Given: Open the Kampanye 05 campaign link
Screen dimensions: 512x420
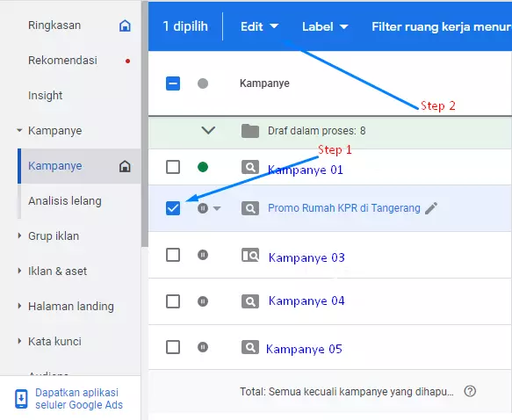Looking at the screenshot, I should pyautogui.click(x=304, y=349).
